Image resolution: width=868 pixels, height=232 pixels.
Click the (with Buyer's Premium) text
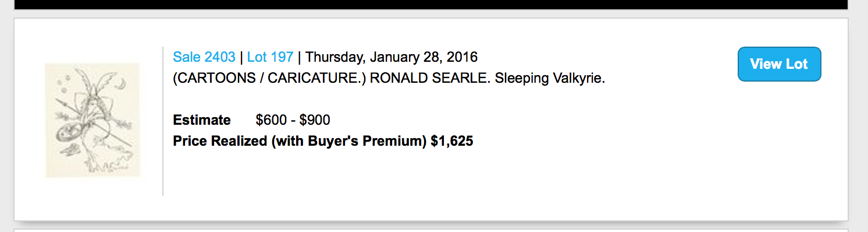(349, 141)
